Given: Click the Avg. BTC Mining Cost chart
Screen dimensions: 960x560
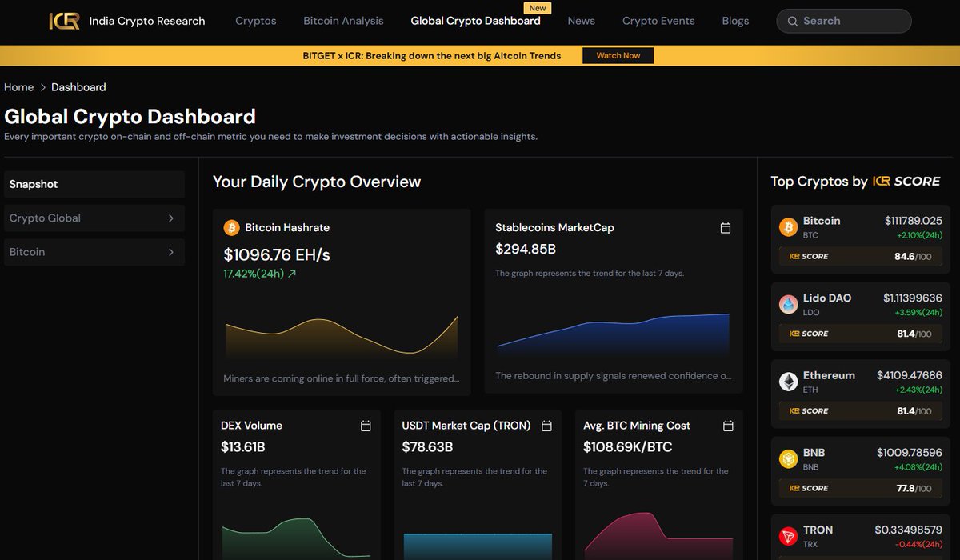Looking at the screenshot, I should [x=658, y=536].
